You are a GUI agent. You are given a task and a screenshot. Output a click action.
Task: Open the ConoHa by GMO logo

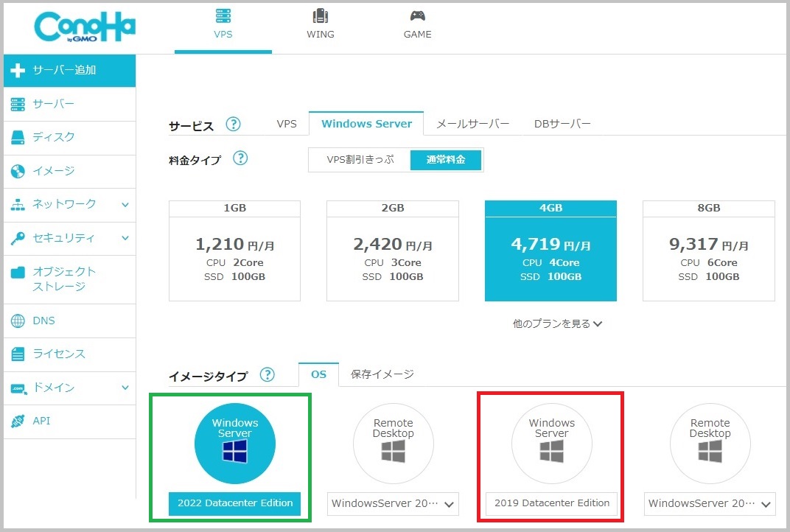85,27
